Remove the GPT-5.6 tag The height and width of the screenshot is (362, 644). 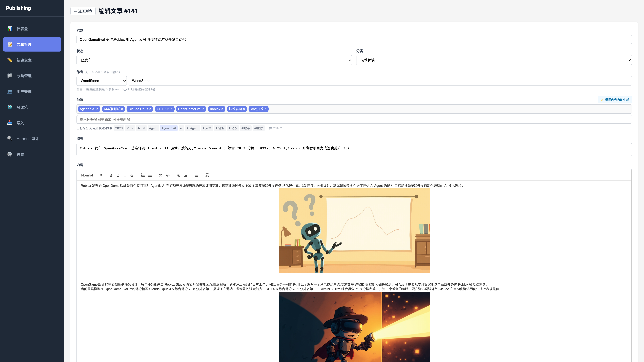pyautogui.click(x=171, y=109)
